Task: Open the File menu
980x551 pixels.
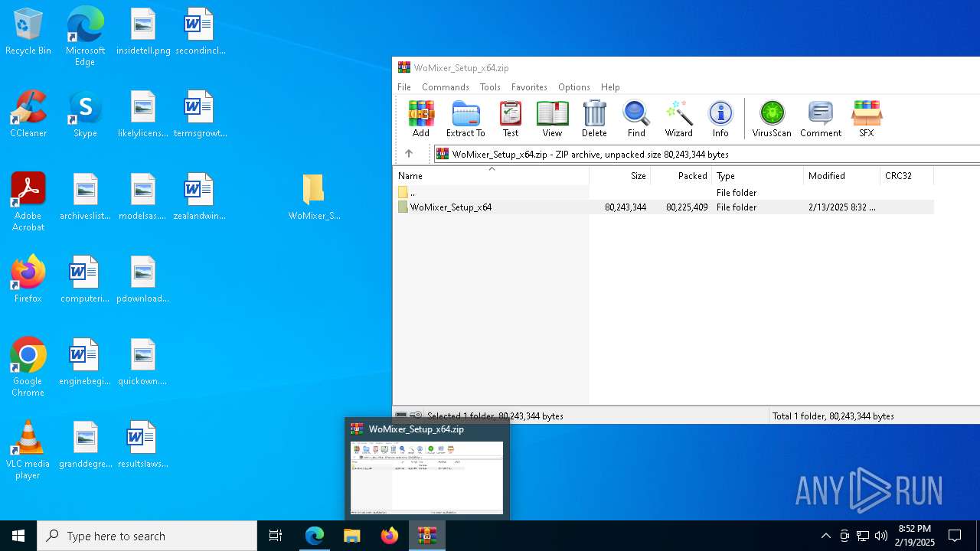Action: tap(404, 87)
